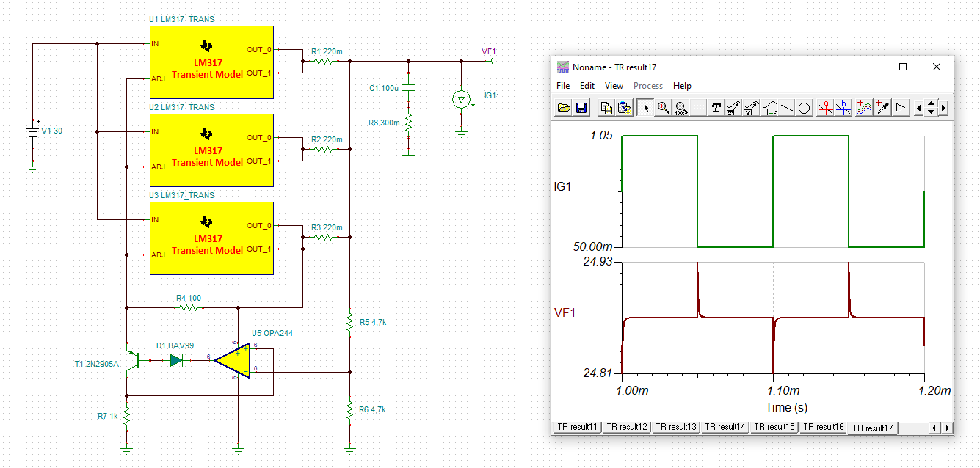
Task: Select resistor R8 300m
Action: (409, 123)
